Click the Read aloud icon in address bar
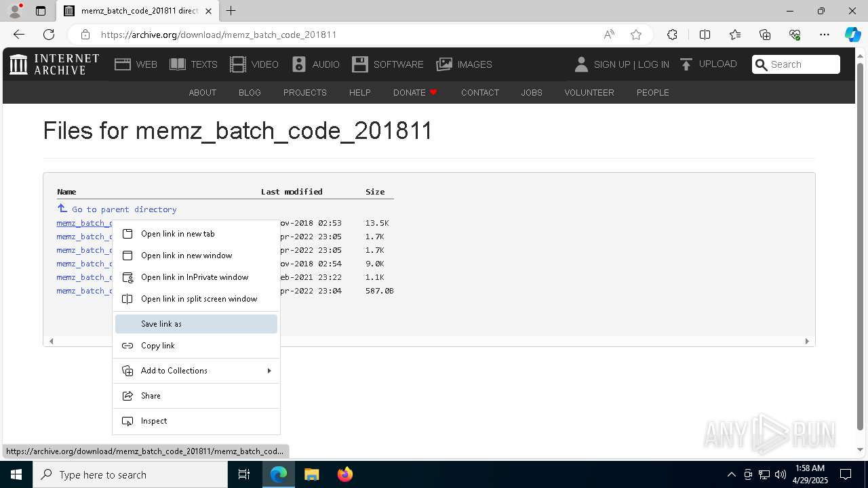868x488 pixels. pos(609,35)
